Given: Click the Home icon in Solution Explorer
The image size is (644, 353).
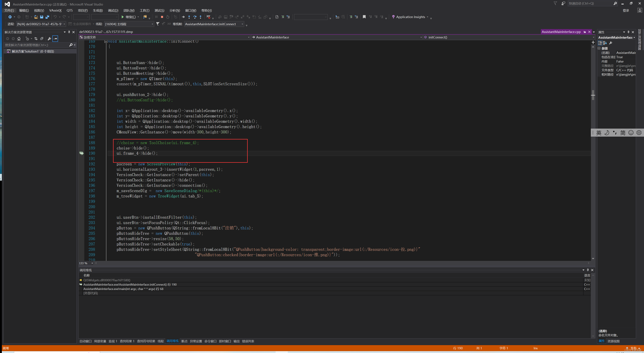Looking at the screenshot, I should point(19,39).
